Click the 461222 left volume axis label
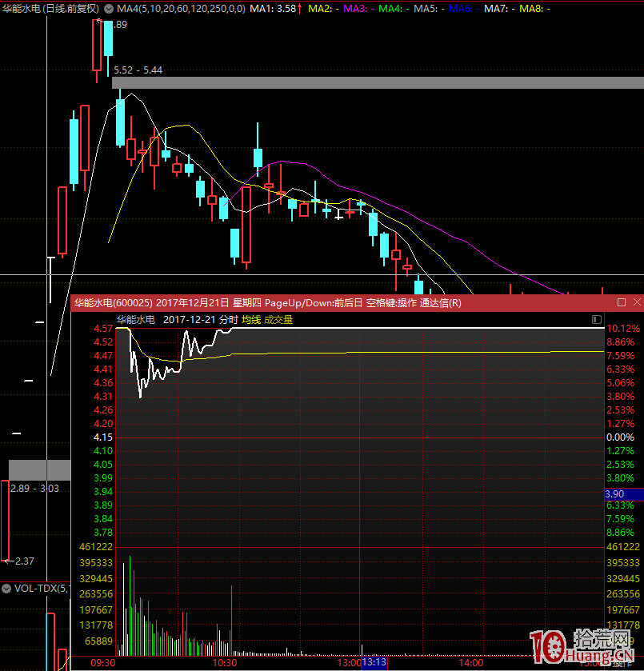The image size is (644, 671). pyautogui.click(x=96, y=547)
